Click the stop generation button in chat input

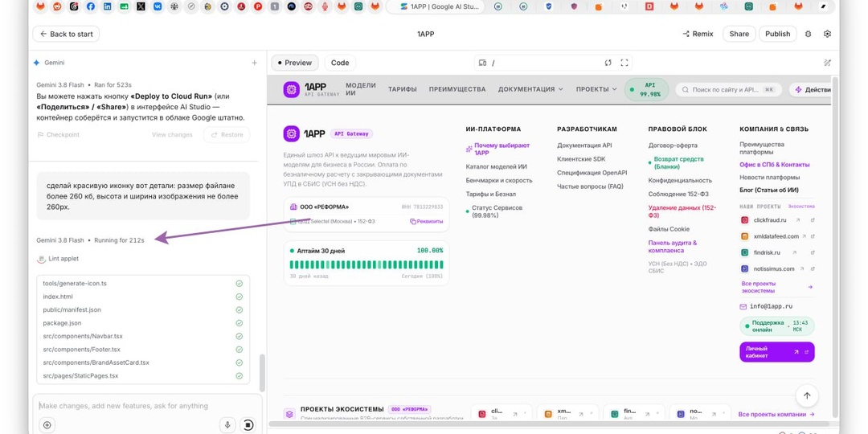point(248,425)
